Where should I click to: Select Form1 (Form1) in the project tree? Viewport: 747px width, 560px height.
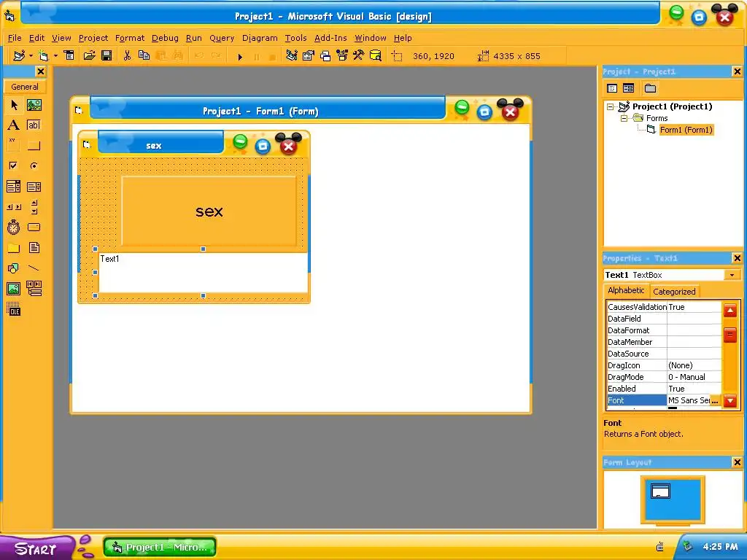686,130
